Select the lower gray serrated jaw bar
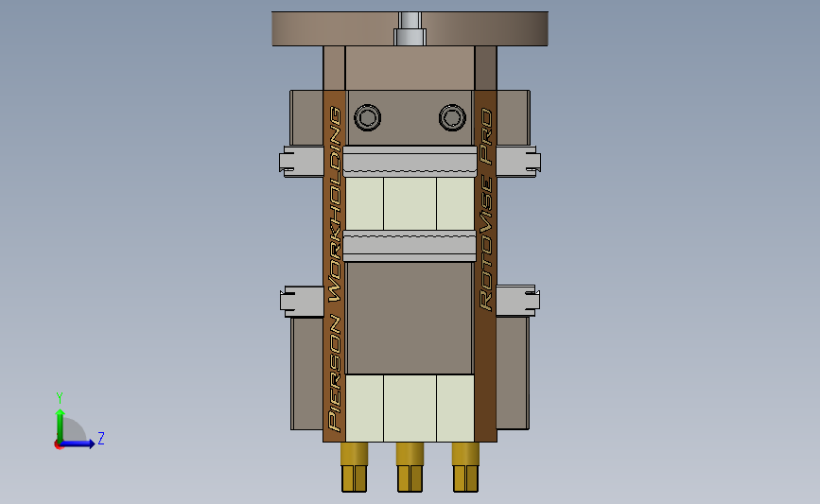The height and width of the screenshot is (504, 820). tap(410, 246)
